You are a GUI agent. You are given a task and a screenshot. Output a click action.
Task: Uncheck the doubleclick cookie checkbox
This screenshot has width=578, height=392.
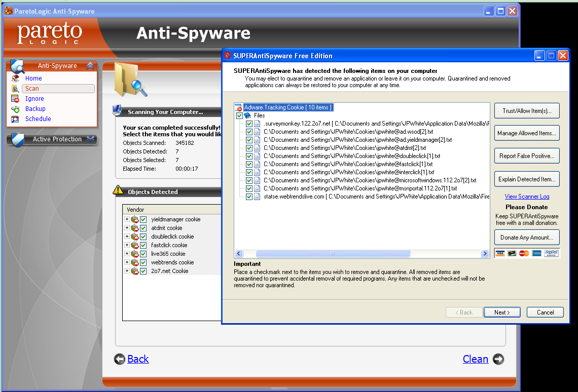click(143, 237)
